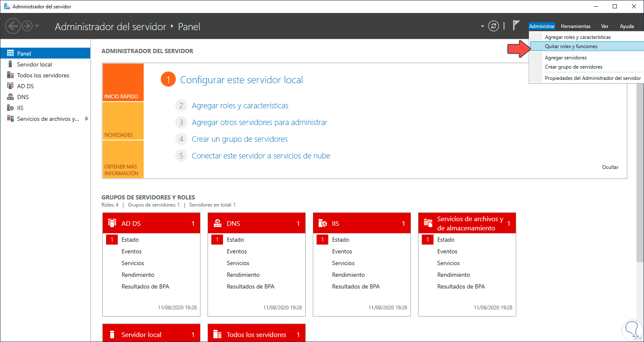Click Servicios in IIS tile
The image size is (644, 342).
click(343, 263)
